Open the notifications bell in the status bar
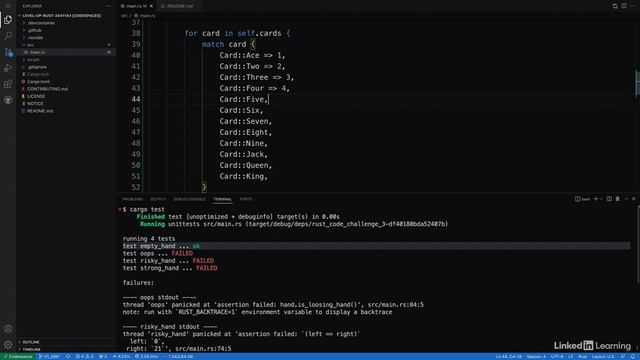 coord(633,357)
